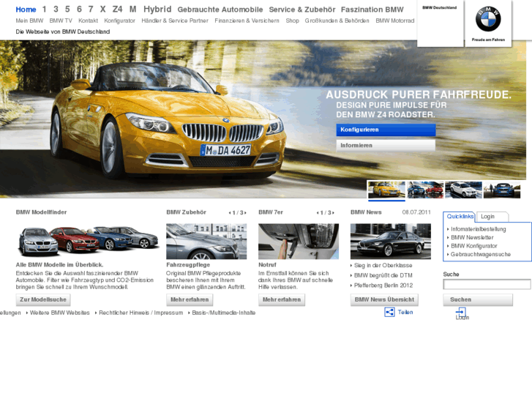Open the Z4 menu
The image size is (532, 399).
117,10
